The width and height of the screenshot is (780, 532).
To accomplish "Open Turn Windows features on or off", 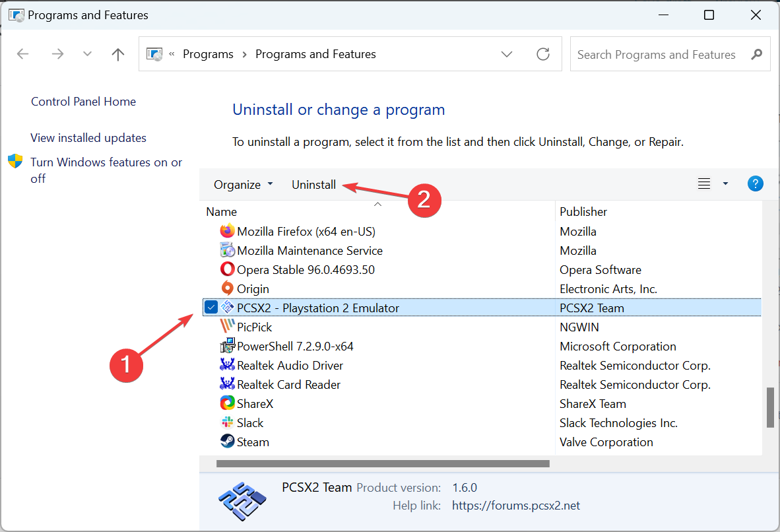I will click(106, 170).
